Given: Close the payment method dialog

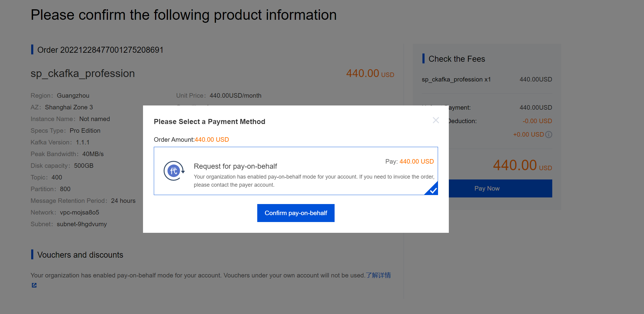Looking at the screenshot, I should pyautogui.click(x=436, y=120).
